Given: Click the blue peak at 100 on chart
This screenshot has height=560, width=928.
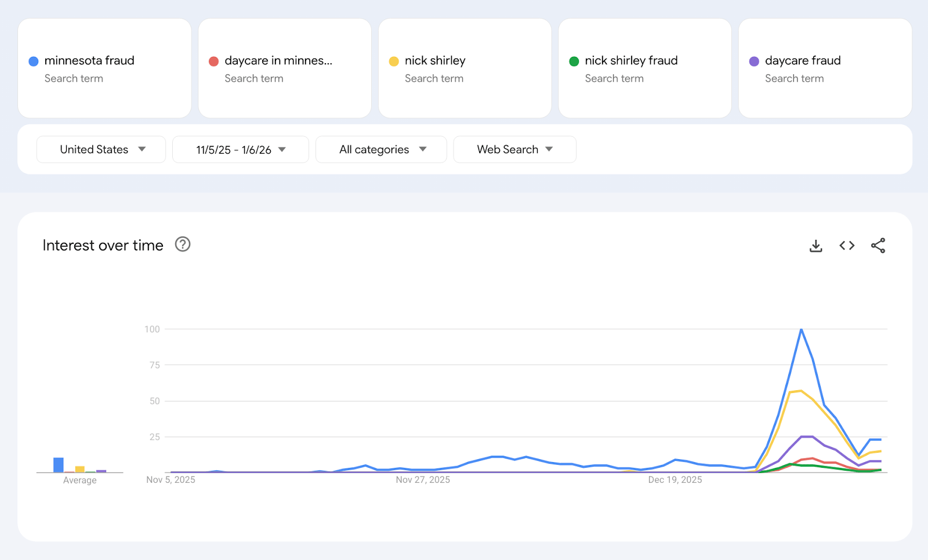Looking at the screenshot, I should (x=801, y=330).
